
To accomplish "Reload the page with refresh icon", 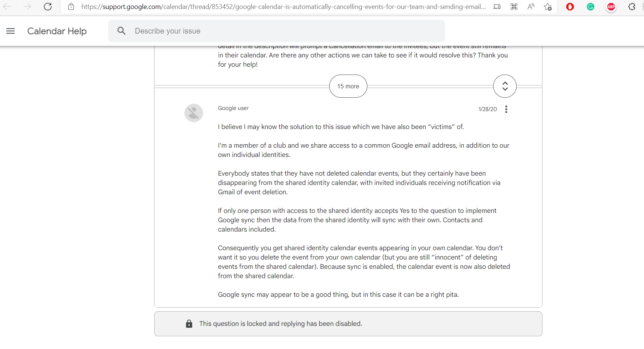I will [48, 7].
